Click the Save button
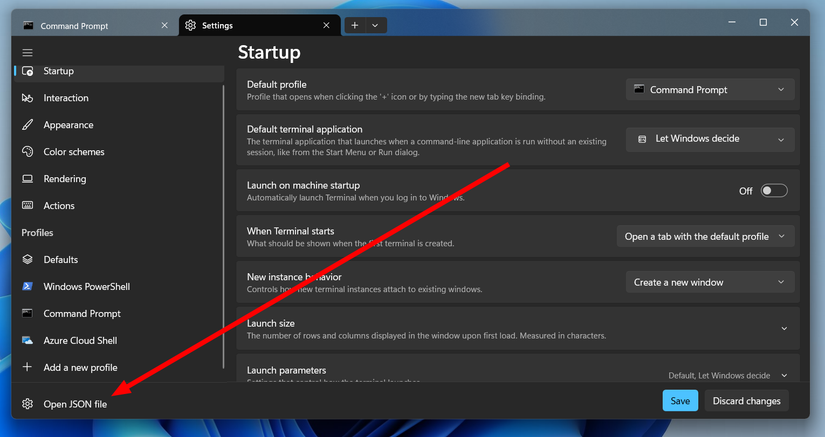This screenshot has width=825, height=437. coord(680,401)
